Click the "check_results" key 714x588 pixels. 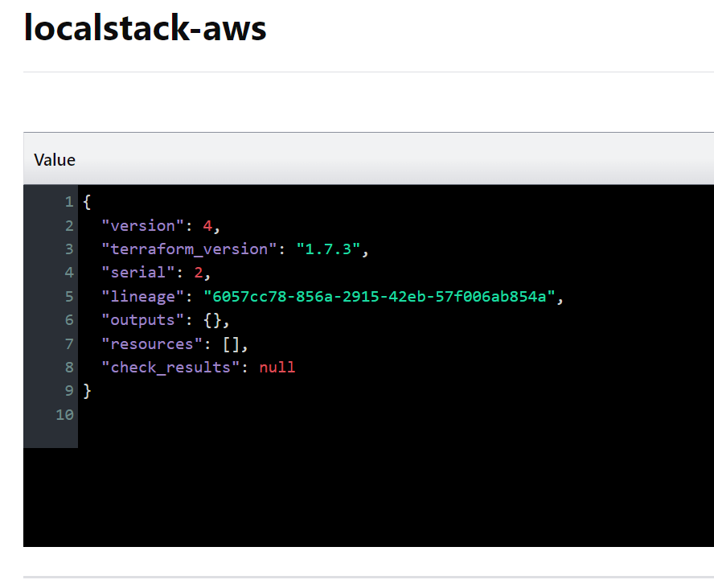[x=170, y=367]
